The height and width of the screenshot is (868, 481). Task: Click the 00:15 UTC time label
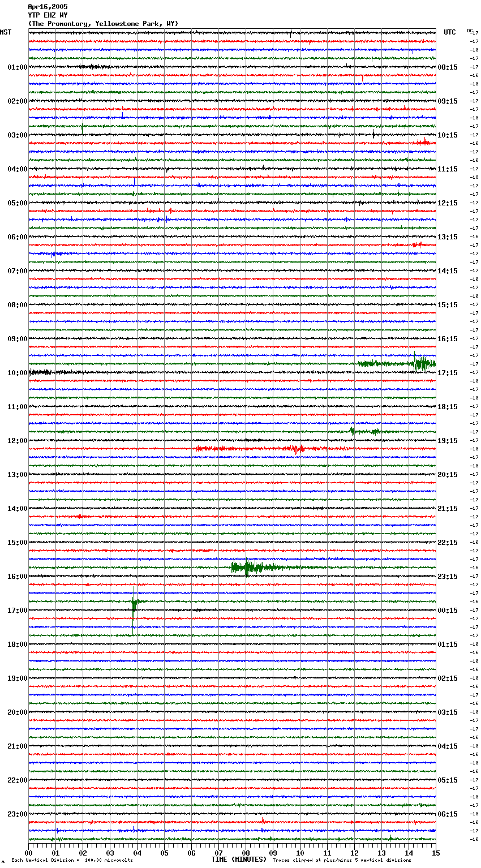(x=448, y=611)
